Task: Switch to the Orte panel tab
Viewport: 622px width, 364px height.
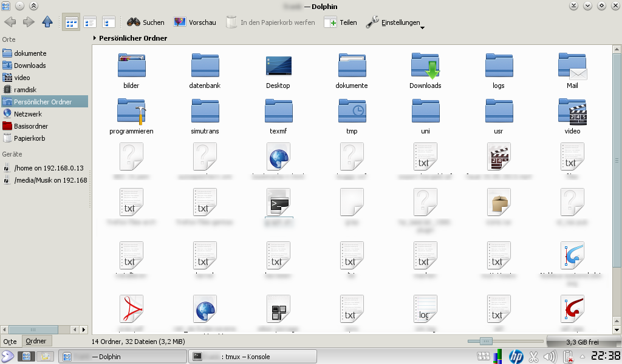Action: (10, 342)
